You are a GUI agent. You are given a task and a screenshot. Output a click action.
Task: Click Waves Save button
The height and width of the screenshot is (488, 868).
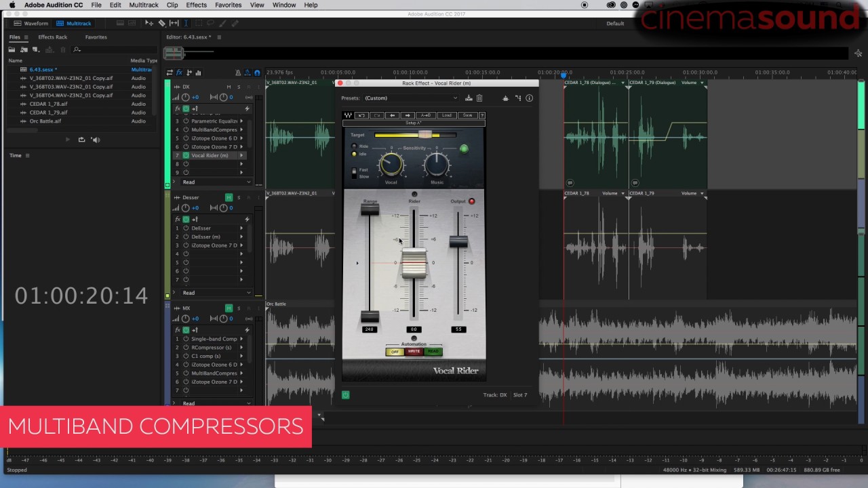467,115
